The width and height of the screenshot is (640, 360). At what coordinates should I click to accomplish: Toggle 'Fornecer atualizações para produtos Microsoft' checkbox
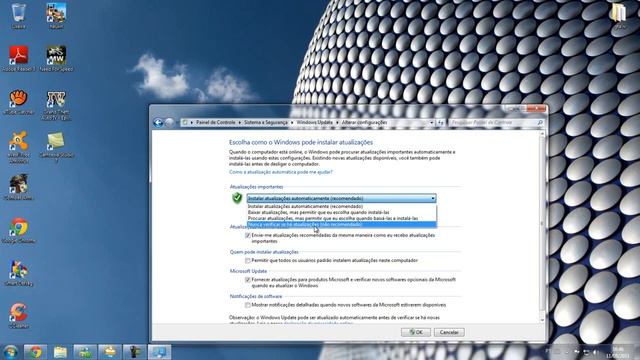click(248, 280)
